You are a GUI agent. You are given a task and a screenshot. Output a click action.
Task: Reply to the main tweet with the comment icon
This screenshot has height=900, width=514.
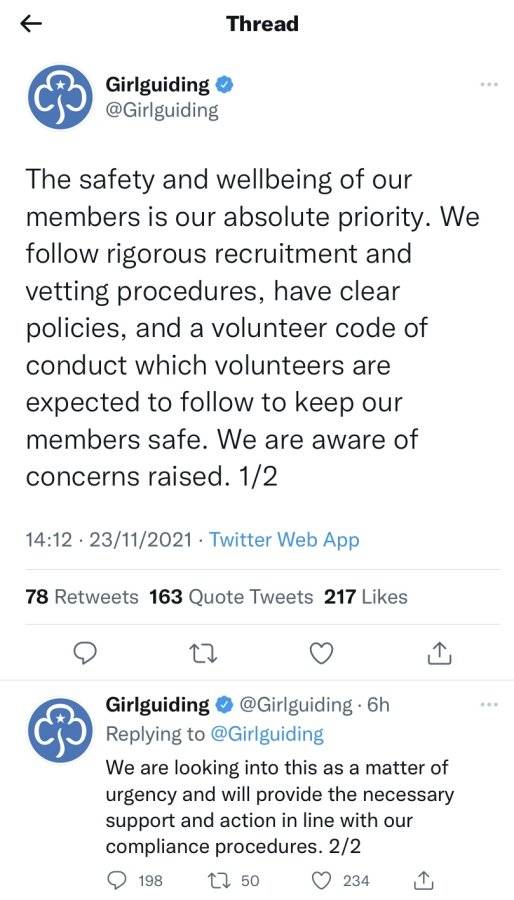click(x=85, y=653)
